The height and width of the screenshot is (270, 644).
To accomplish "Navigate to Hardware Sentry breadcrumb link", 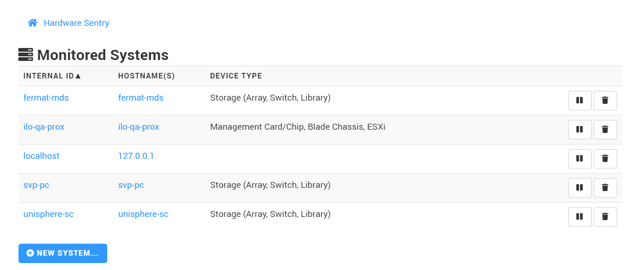I will pos(76,23).
